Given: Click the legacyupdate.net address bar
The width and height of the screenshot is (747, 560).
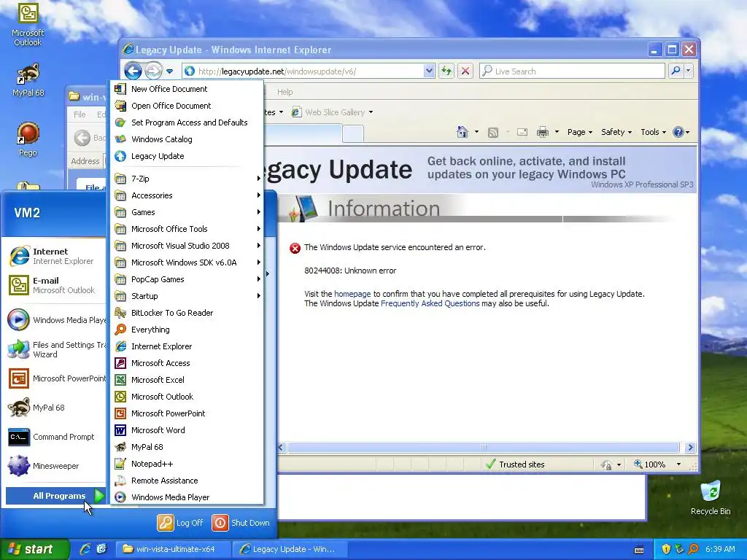Looking at the screenshot, I should point(303,71).
